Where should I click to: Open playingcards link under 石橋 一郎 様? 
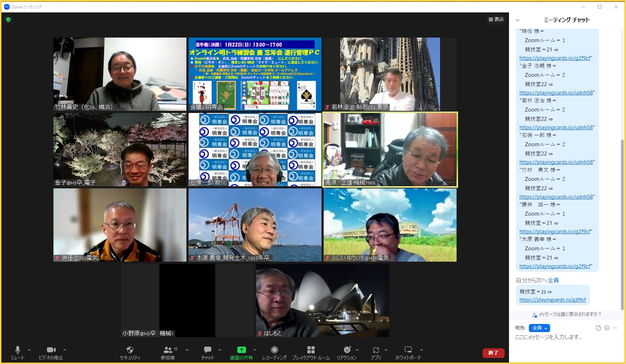pos(556,162)
